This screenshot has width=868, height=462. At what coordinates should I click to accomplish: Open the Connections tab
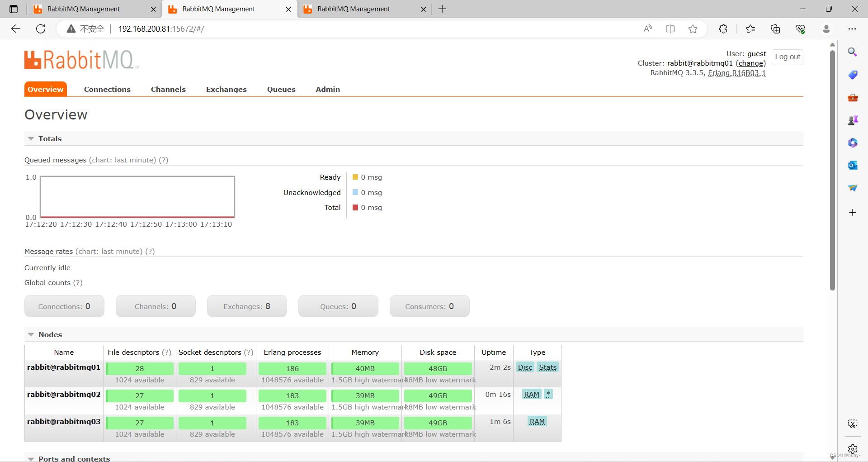pyautogui.click(x=107, y=90)
